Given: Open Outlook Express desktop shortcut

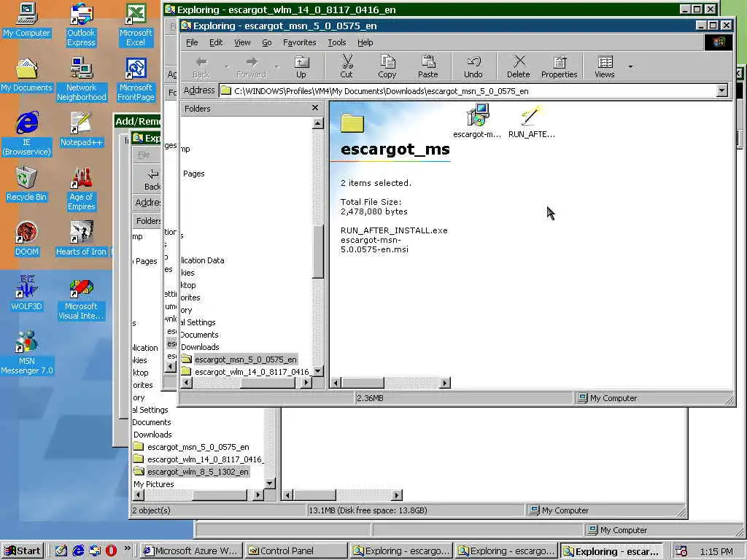Looking at the screenshot, I should tap(81, 25).
